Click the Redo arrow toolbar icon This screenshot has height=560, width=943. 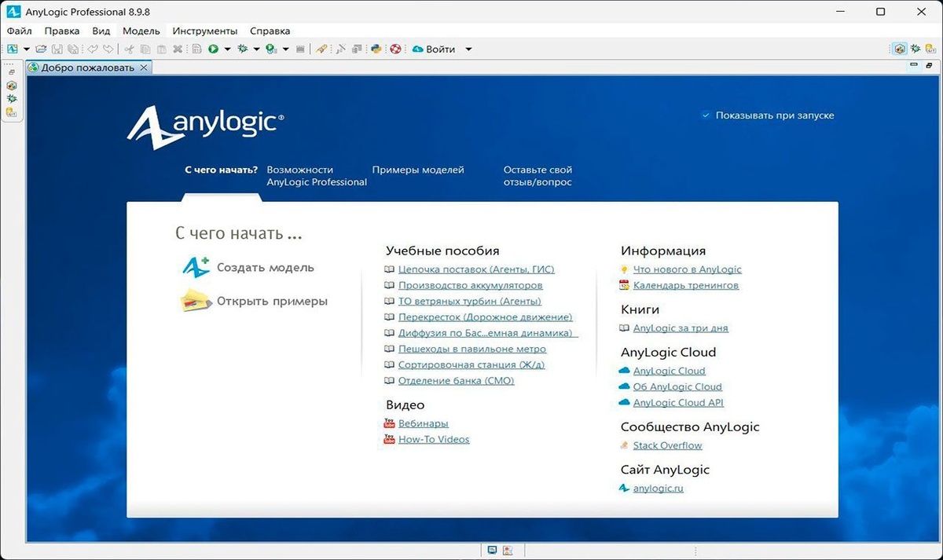pos(108,49)
